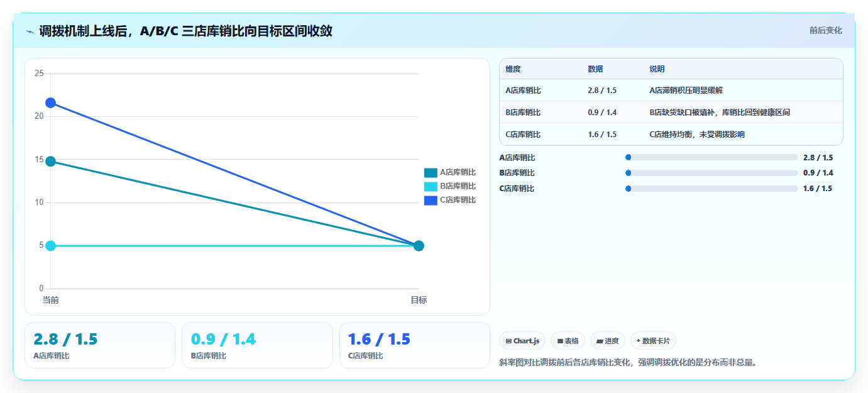Toggle C店库销比 legend label in chart
The height and width of the screenshot is (393, 868).
point(458,200)
